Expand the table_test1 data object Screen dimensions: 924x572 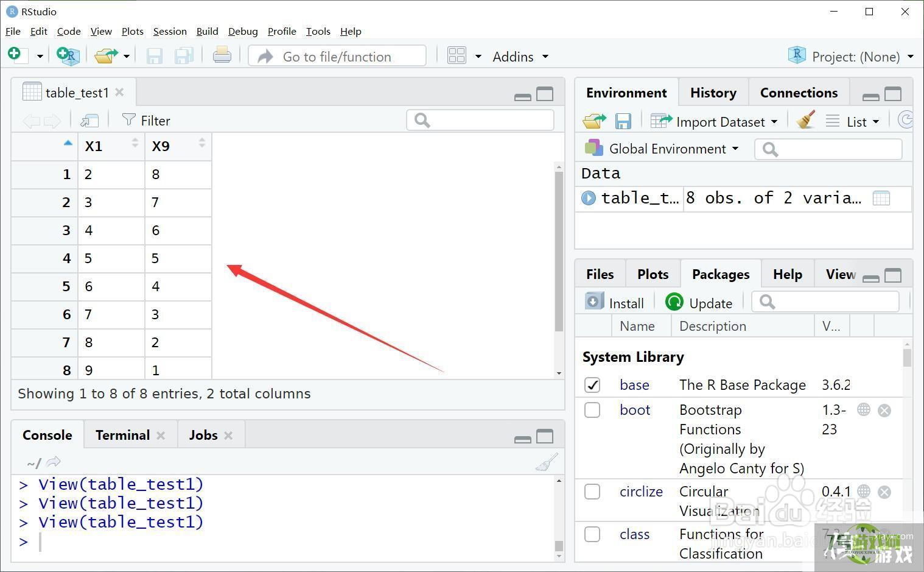(588, 198)
